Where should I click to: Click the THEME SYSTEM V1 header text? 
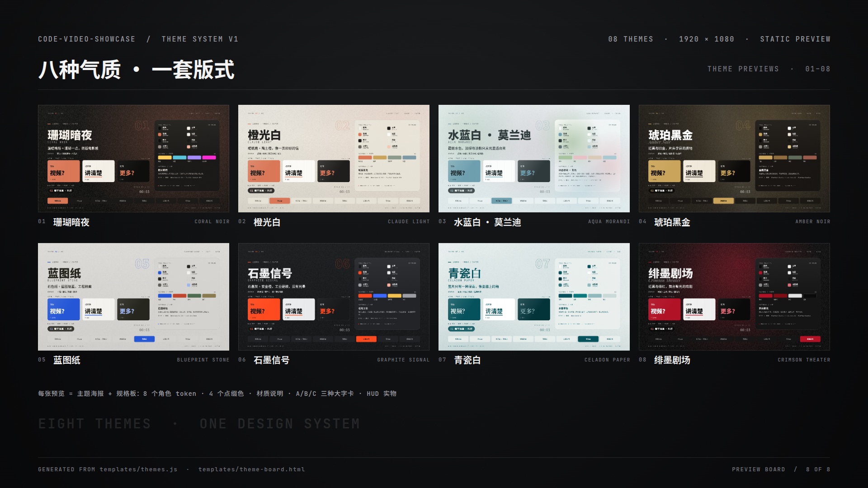pyautogui.click(x=200, y=39)
